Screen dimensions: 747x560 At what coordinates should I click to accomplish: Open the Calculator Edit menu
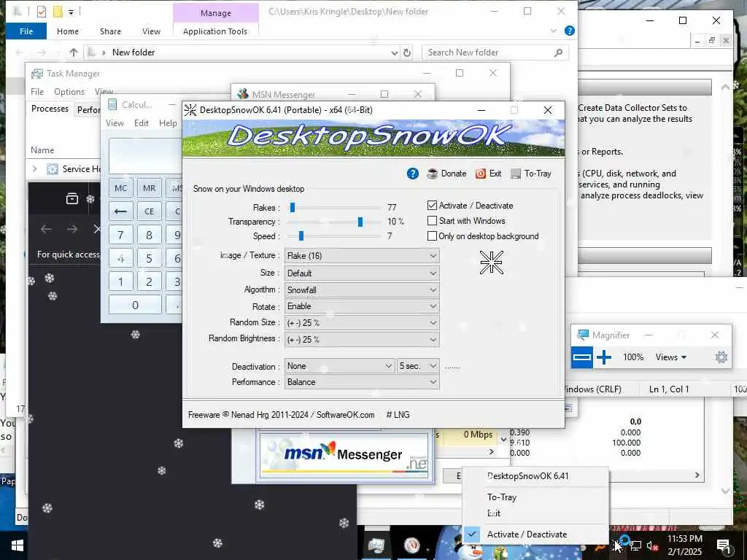(x=141, y=123)
